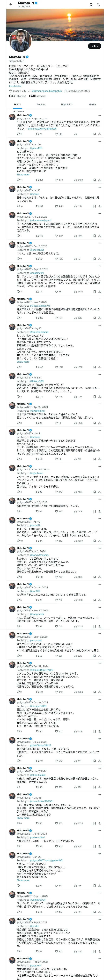Screen dimensions: 110x980
Task: Like the pinned Apr 29, 2014 post
Action: click(x=57, y=134)
